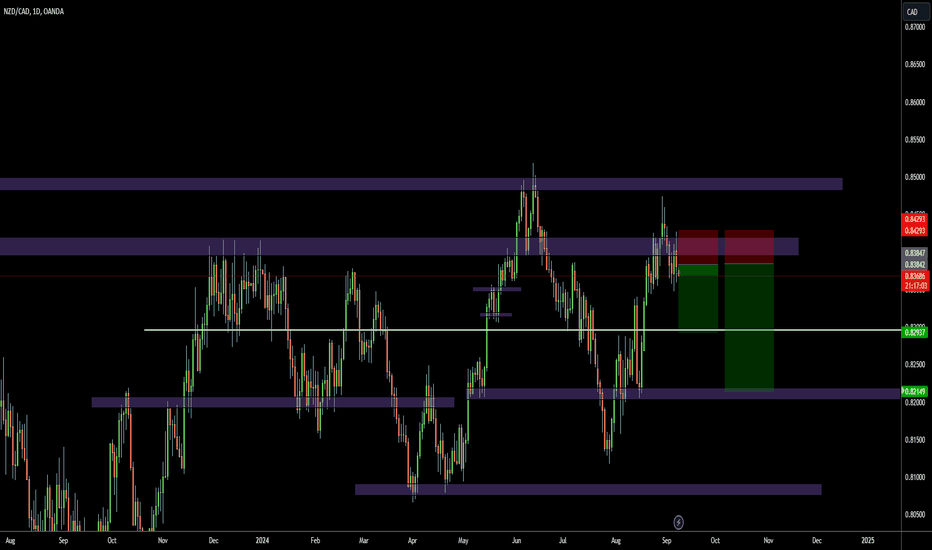Click the 0.86500 price axis label
Screen dimensions: 932x550
tap(915, 64)
